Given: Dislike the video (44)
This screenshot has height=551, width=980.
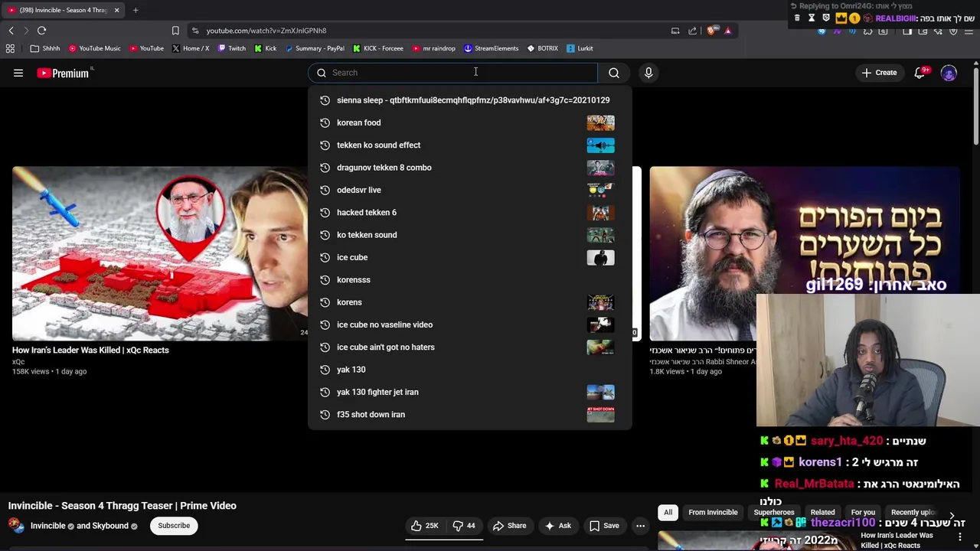Looking at the screenshot, I should click(464, 526).
